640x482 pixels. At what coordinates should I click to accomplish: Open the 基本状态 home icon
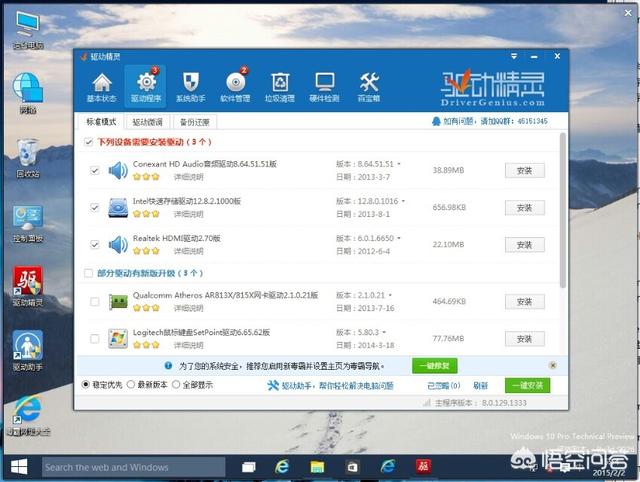coord(101,87)
